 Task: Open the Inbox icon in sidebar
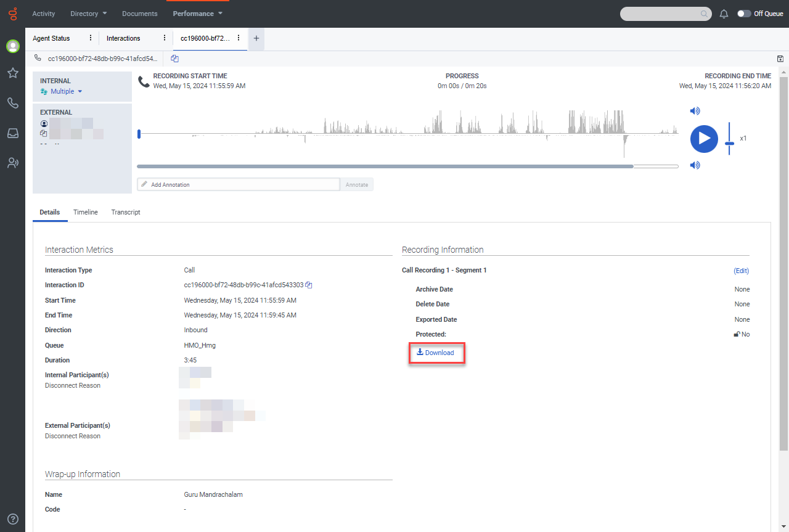pyautogui.click(x=12, y=133)
